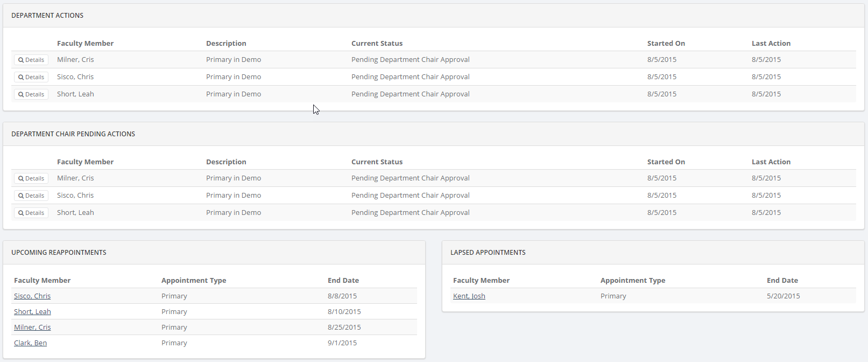Click End Date column header in Upcoming Reappointments

(343, 281)
